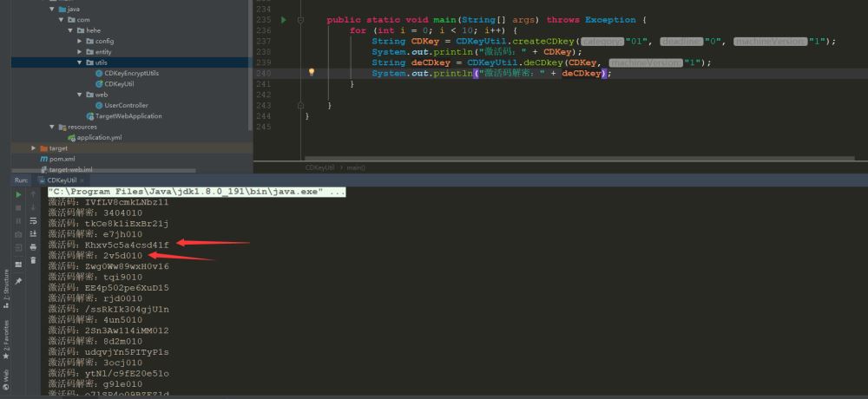This screenshot has width=868, height=399.
Task: Click the pin tab icon in Run panel
Action: pos(18,281)
